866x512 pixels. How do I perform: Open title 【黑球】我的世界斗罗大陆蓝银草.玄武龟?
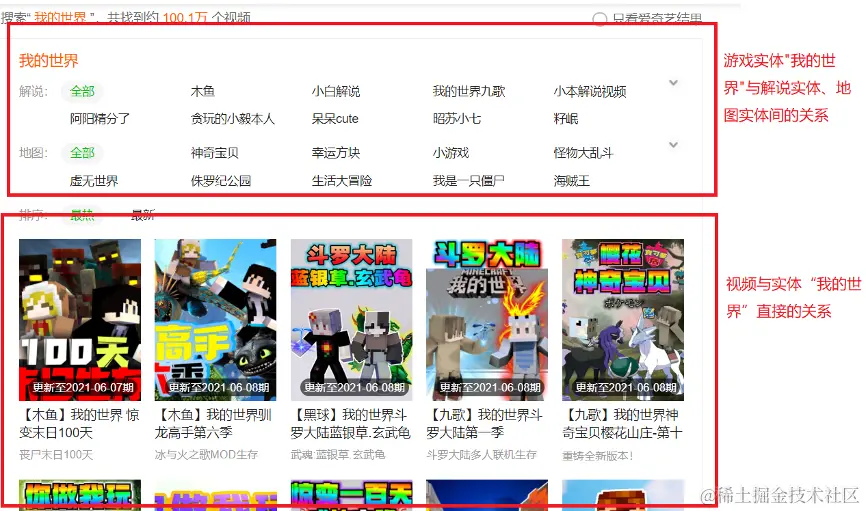(x=351, y=424)
